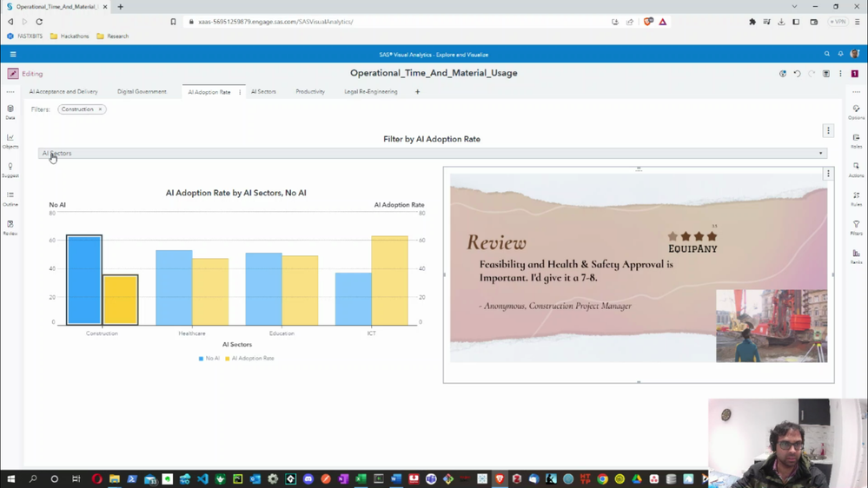868x488 pixels.
Task: Open the AI Adoption Rate tab options menu
Action: (240, 92)
